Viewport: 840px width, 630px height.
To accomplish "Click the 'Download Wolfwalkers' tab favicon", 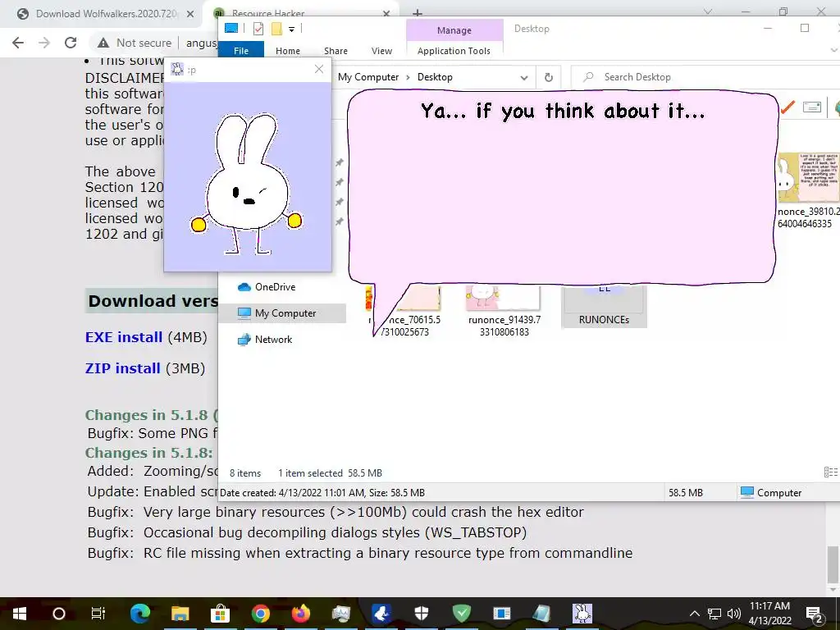I will [x=22, y=14].
